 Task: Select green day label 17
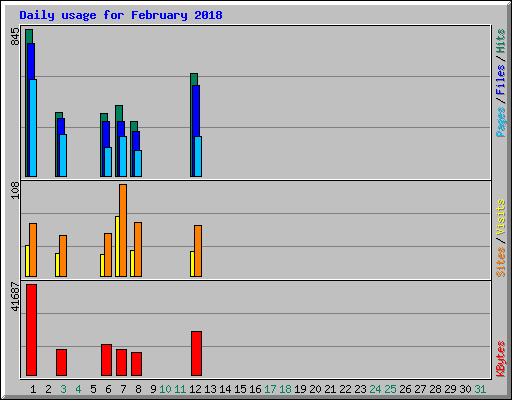270,389
